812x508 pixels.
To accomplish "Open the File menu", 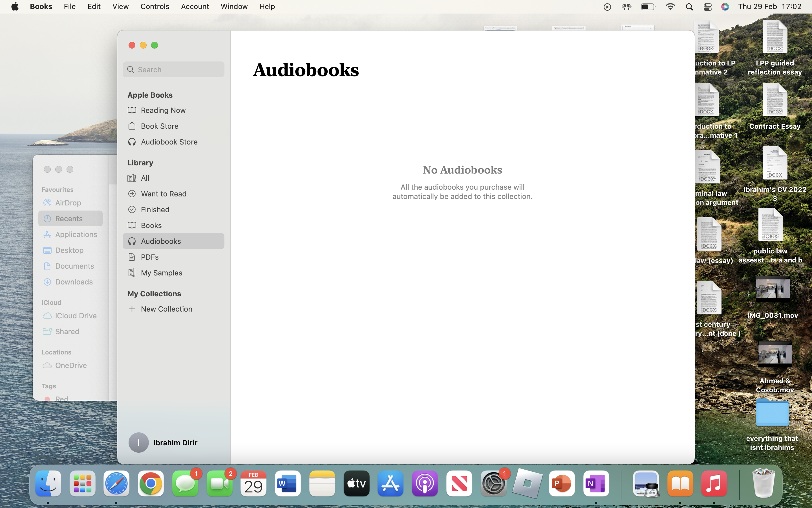I will click(x=70, y=7).
